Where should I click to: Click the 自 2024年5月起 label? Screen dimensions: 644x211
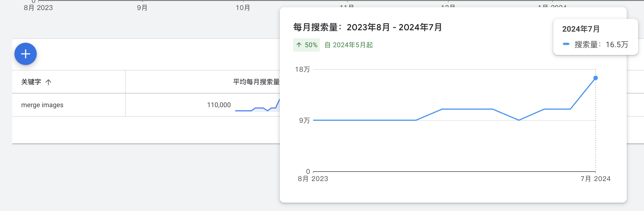pos(349,45)
